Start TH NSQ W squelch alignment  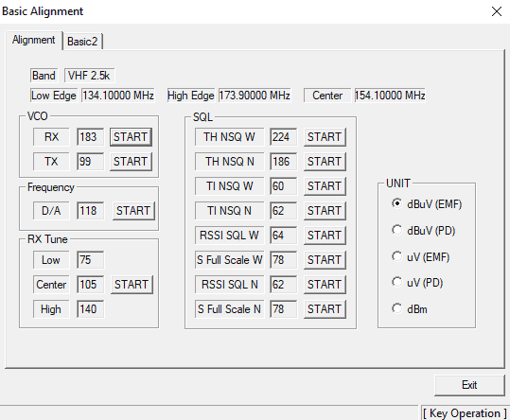click(x=325, y=137)
